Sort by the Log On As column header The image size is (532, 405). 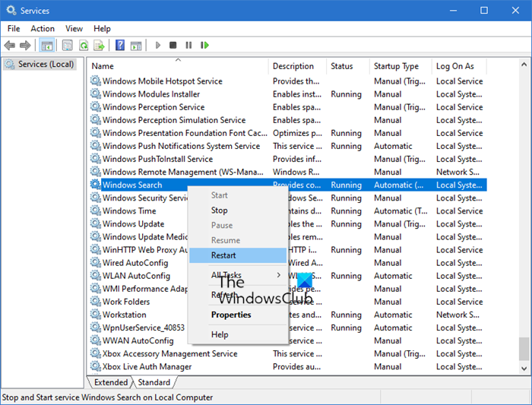[x=459, y=66]
